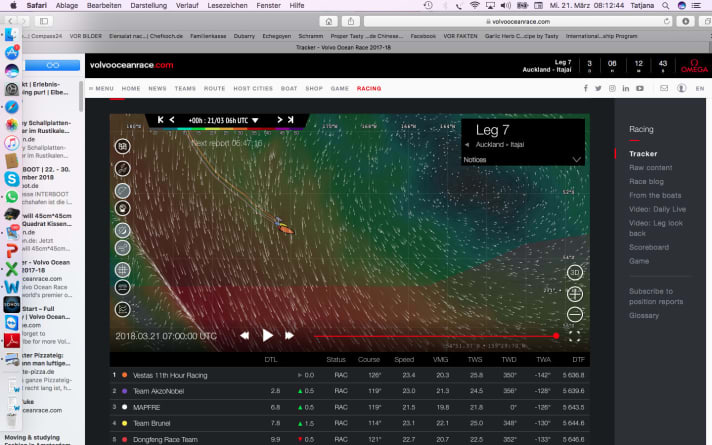Select the Team Brunel leaderboard row
This screenshot has height=445, width=712.
tap(350, 423)
